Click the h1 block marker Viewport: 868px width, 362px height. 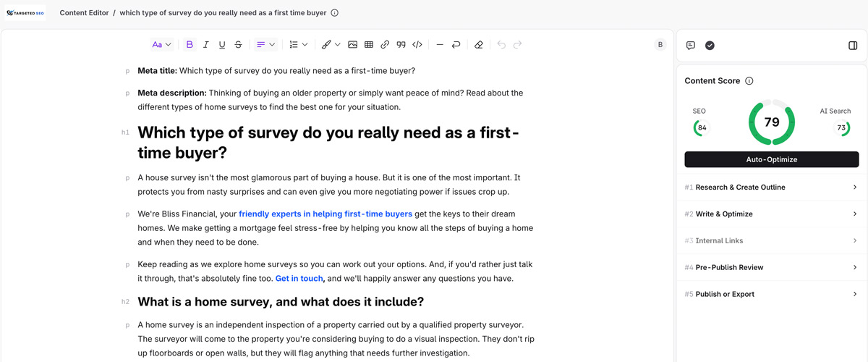[125, 132]
